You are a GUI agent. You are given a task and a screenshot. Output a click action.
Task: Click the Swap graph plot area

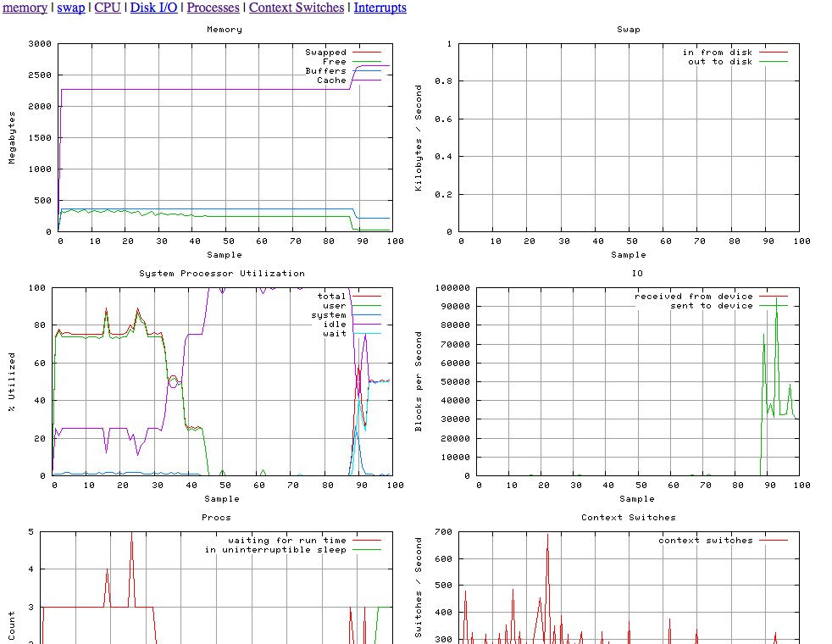[x=629, y=137]
